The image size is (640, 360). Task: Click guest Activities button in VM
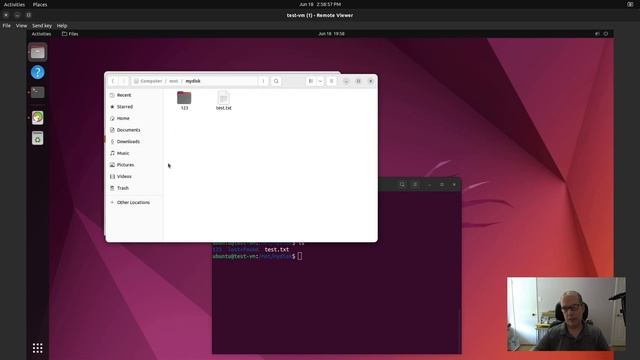coord(41,34)
